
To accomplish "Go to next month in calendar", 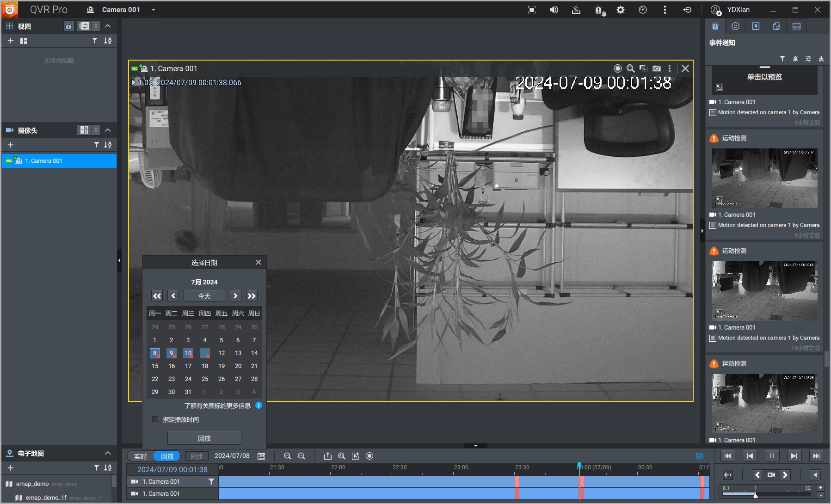I will 235,296.
